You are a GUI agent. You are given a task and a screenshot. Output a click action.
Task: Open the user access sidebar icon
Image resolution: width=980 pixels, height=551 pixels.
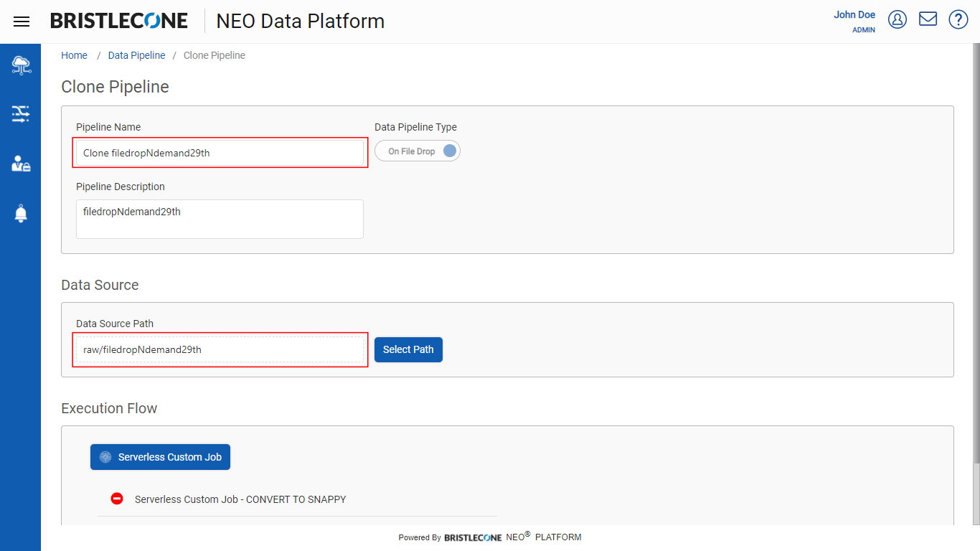point(21,164)
